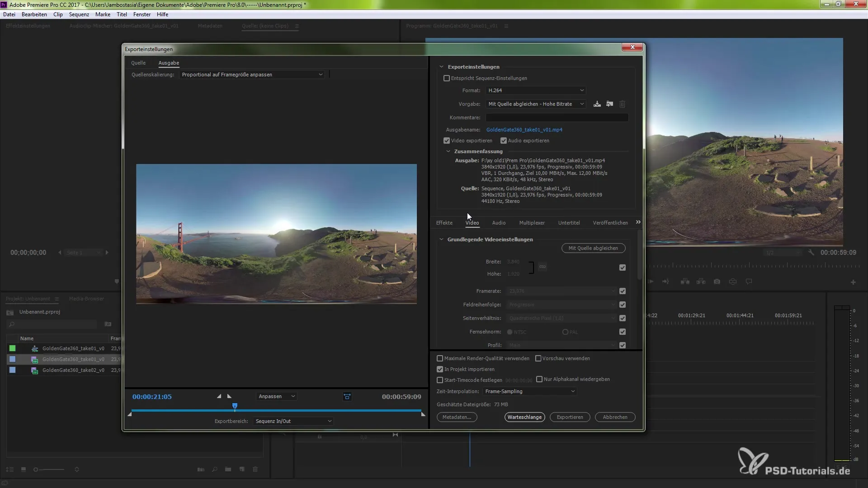Uncheck the Framerate match-source checkbox

(623, 291)
